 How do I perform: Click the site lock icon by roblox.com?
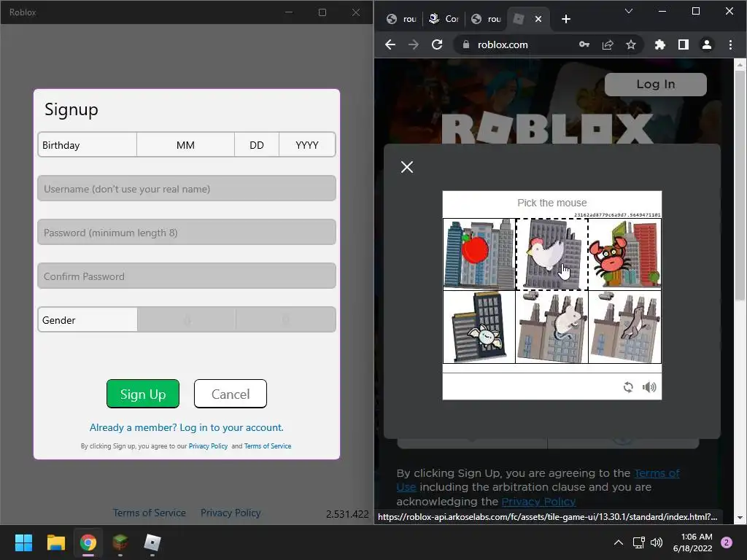(x=466, y=44)
